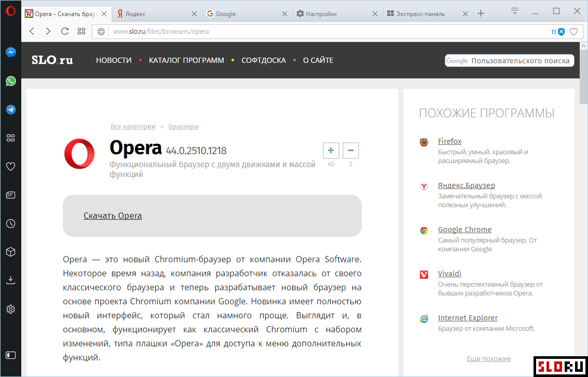Switch to the Яндекс tab
Screen dimensions: 588x377
(x=157, y=14)
